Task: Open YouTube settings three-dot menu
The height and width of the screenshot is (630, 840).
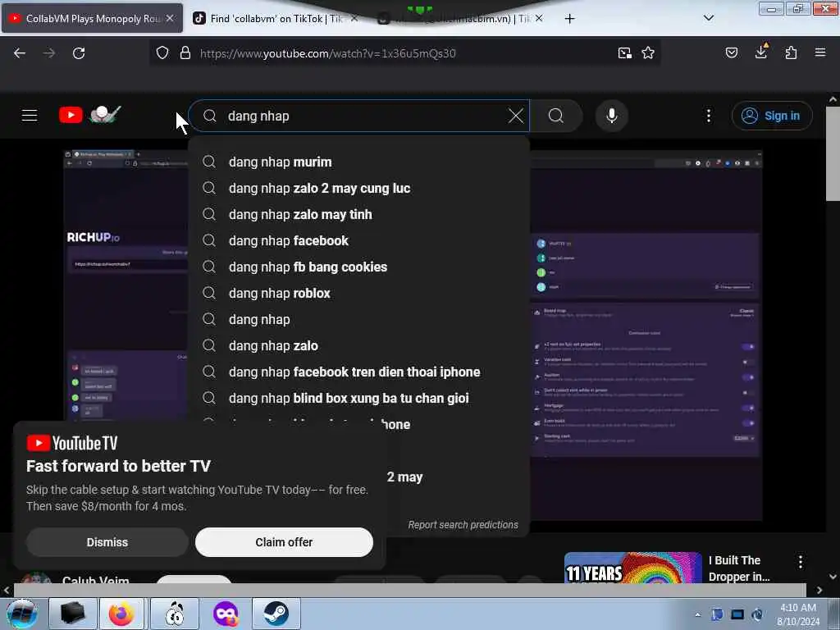Action: coord(709,116)
